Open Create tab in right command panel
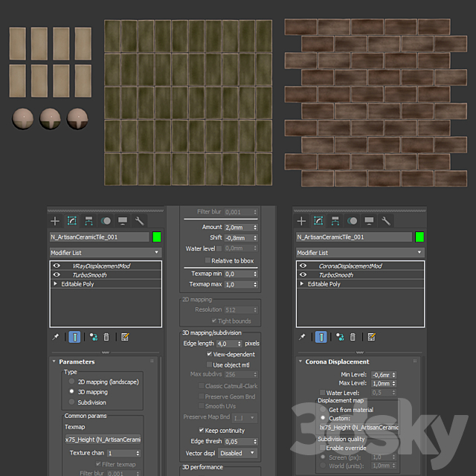Screen dimensions: 476x476 [x=301, y=221]
